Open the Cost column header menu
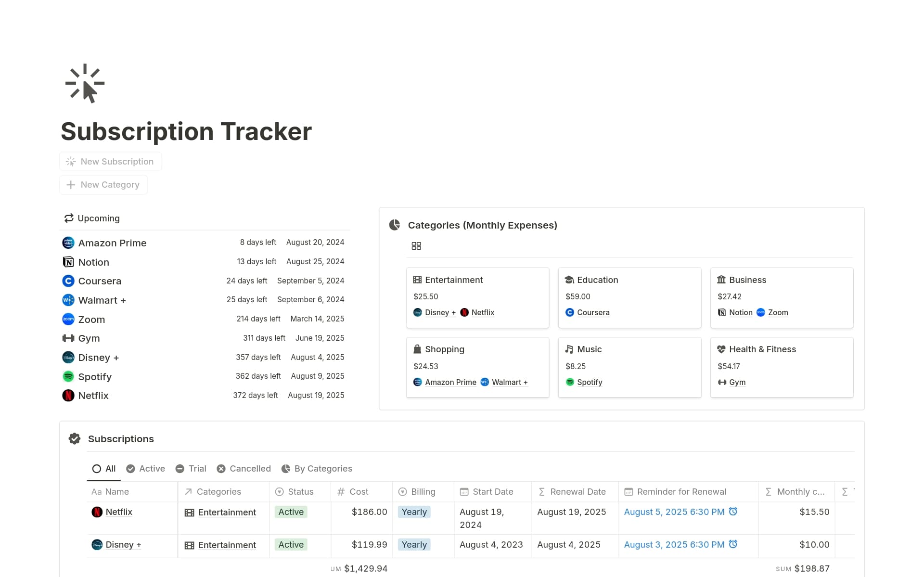 click(362, 491)
